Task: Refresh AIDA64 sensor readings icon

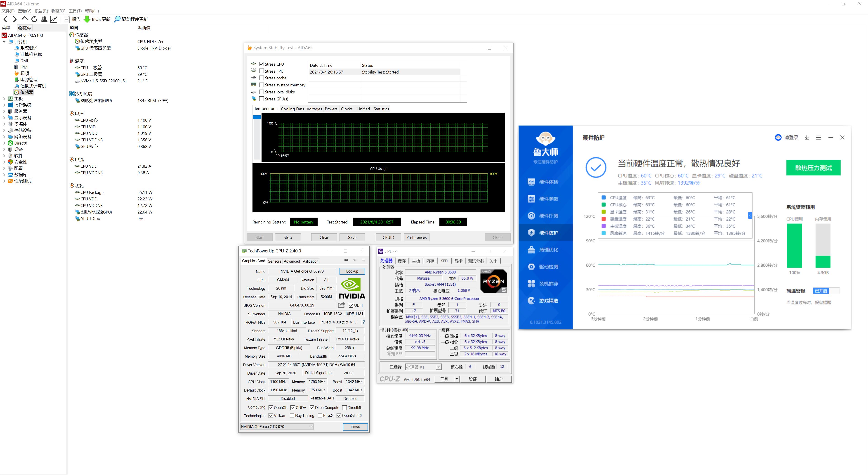Action: [x=34, y=19]
